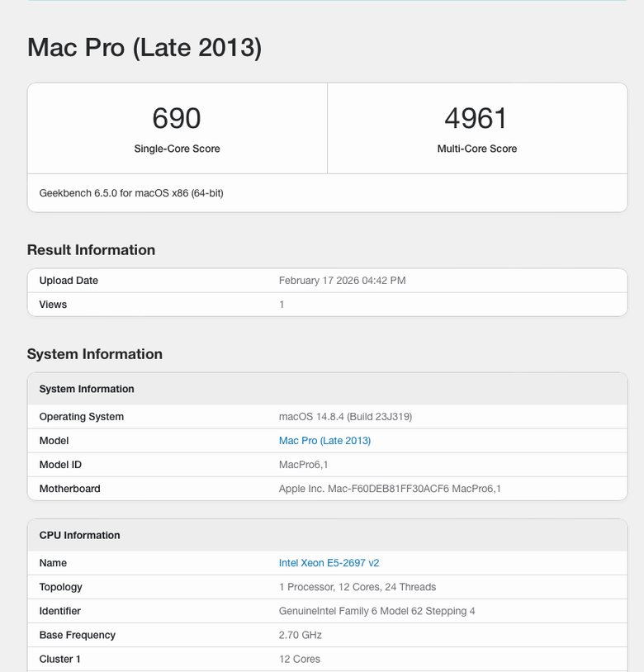Click the 'CPU Information' table header

tap(80, 535)
